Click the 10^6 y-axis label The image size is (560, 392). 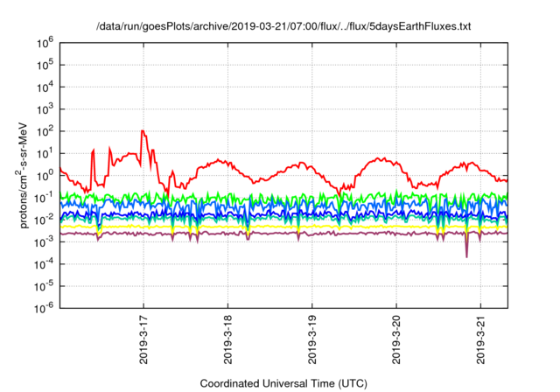click(45, 43)
